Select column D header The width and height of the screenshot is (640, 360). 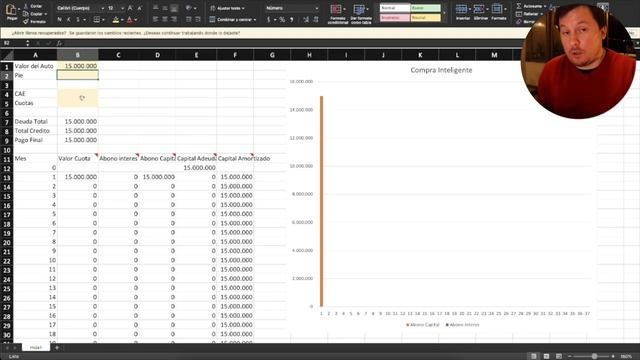[157, 55]
